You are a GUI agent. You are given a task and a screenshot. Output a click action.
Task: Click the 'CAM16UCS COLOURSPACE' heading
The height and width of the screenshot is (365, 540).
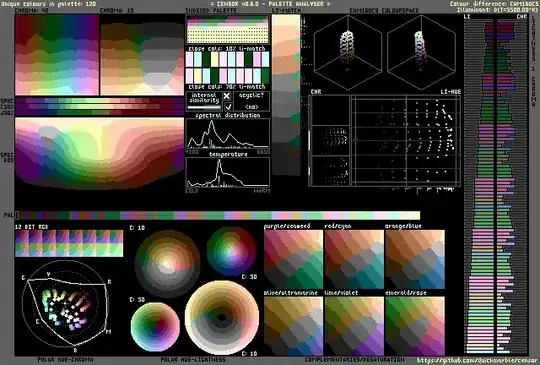point(384,11)
